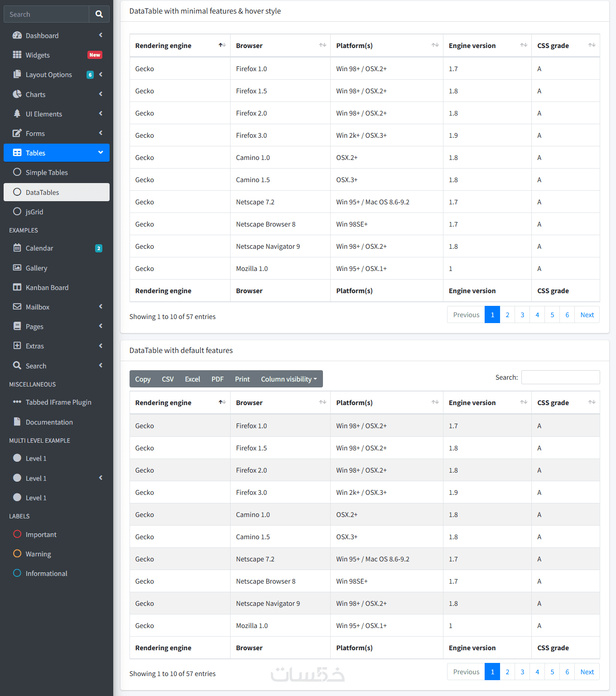Export the table to Excel

tap(192, 379)
